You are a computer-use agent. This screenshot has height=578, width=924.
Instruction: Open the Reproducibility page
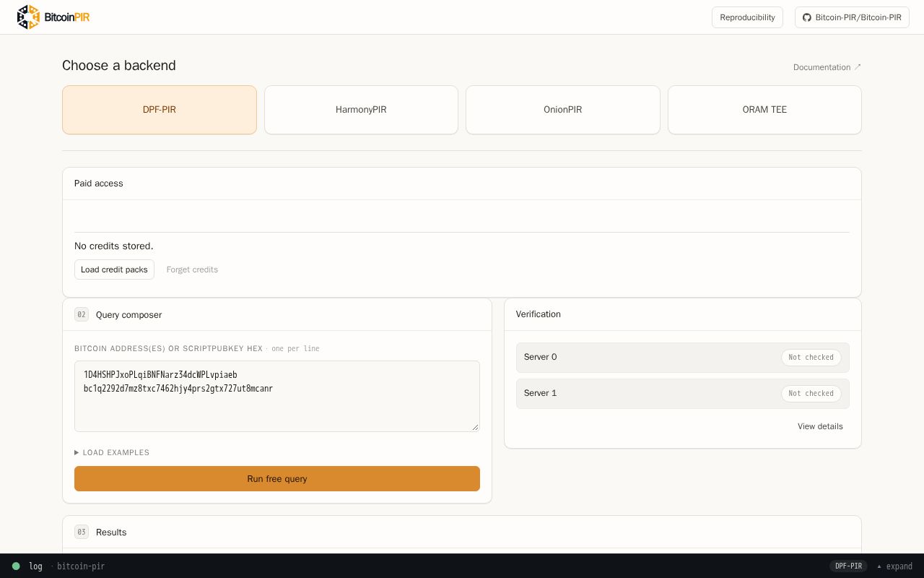(x=747, y=17)
